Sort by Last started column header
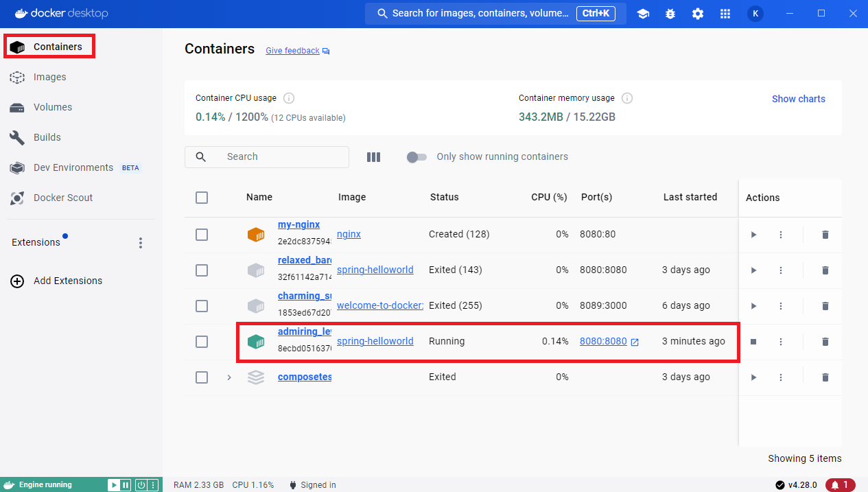Viewport: 868px width, 492px height. tap(690, 197)
